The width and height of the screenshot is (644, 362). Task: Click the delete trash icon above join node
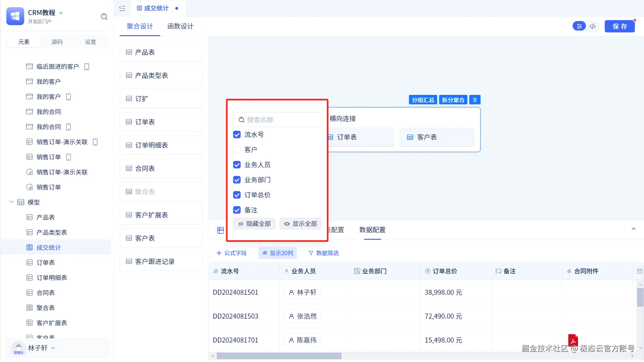click(475, 100)
